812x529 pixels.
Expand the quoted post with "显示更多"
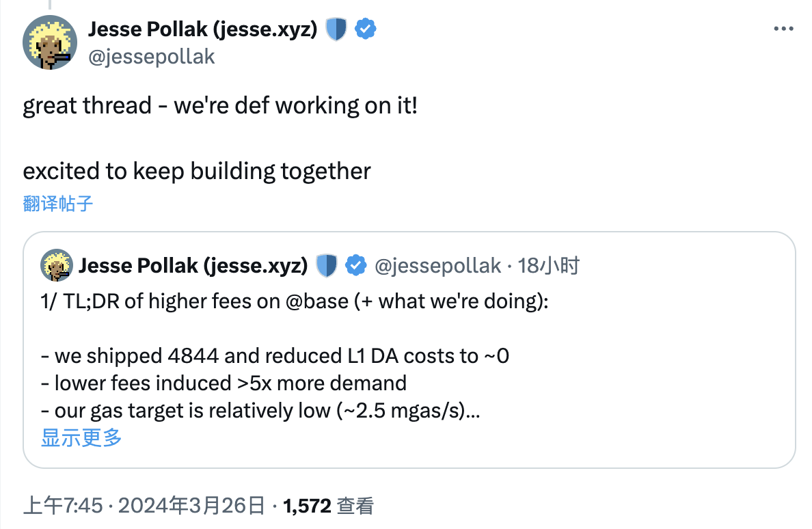click(x=81, y=438)
